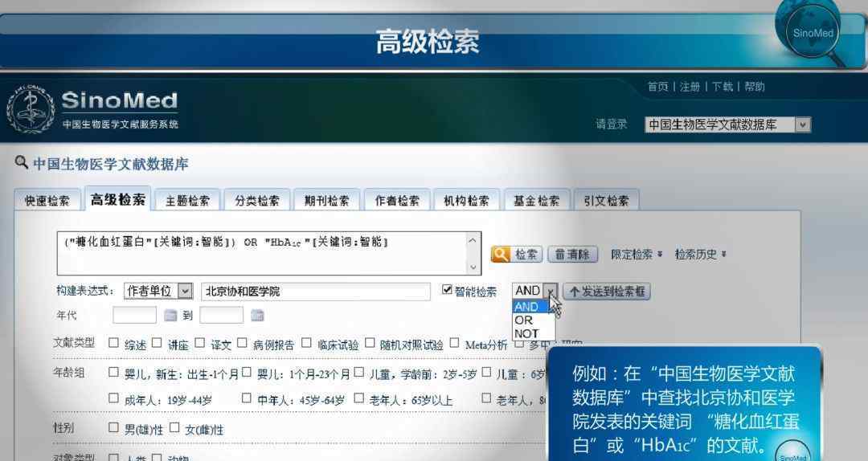This screenshot has width=868, height=461.
Task: Click the orange 检索 search button
Action: [x=517, y=255]
